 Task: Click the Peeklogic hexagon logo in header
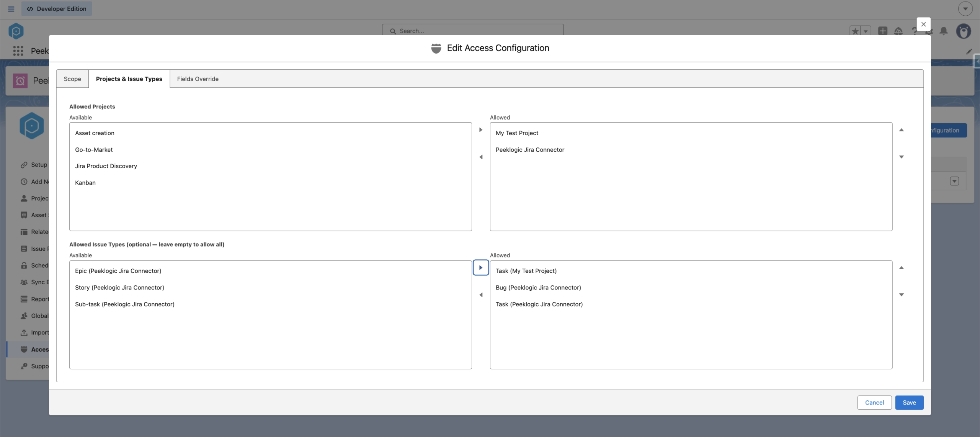pos(16,31)
